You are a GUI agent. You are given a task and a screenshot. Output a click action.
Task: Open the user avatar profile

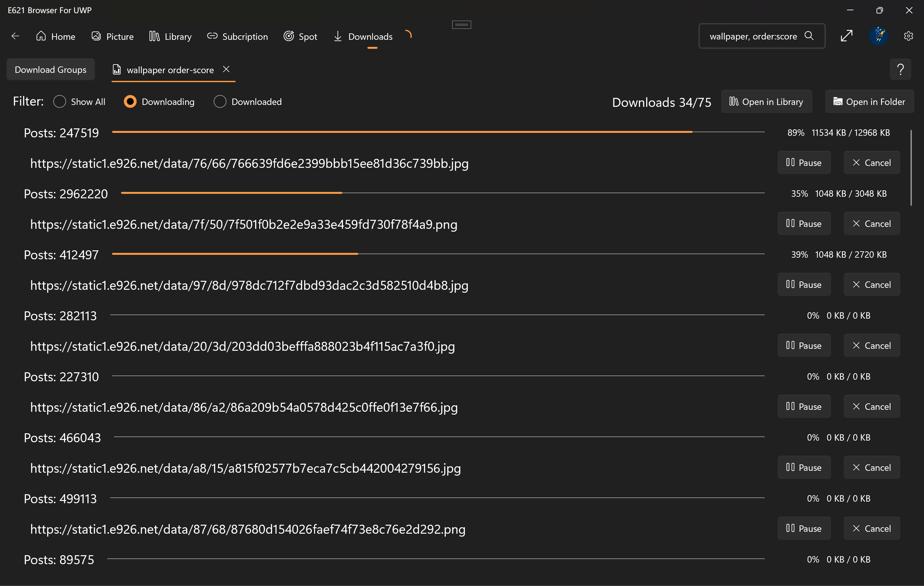pos(878,36)
